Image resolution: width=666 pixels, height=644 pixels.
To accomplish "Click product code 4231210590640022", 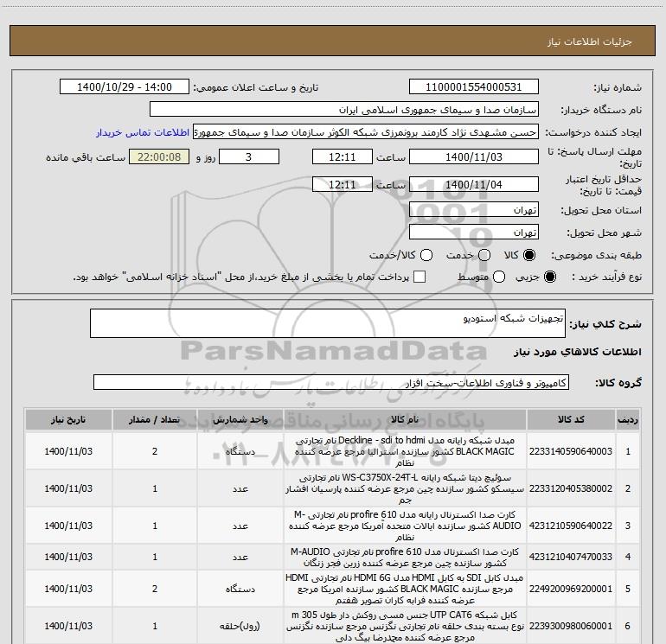I will pos(571,526).
